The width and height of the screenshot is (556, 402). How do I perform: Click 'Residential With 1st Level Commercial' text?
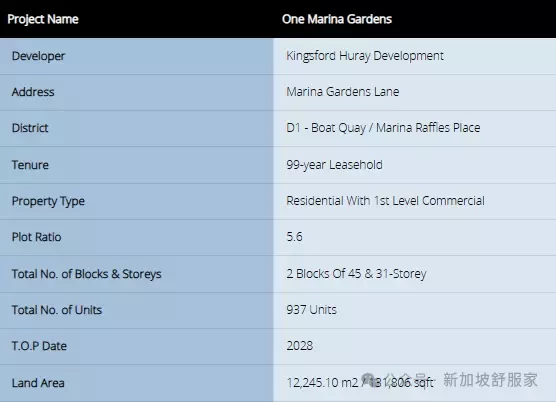point(385,201)
